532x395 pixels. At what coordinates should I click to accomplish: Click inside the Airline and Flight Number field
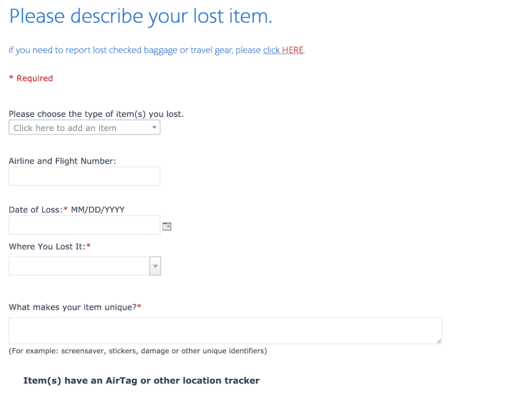(x=84, y=176)
